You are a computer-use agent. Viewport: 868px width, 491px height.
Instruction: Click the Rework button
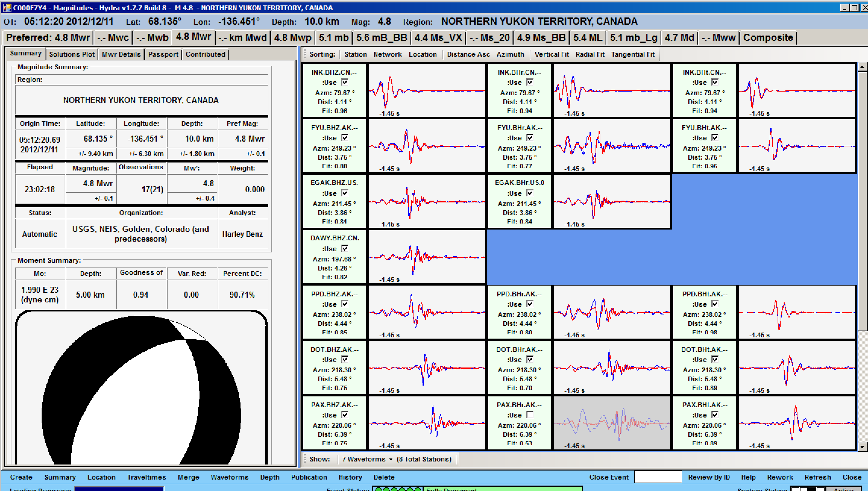tap(780, 477)
